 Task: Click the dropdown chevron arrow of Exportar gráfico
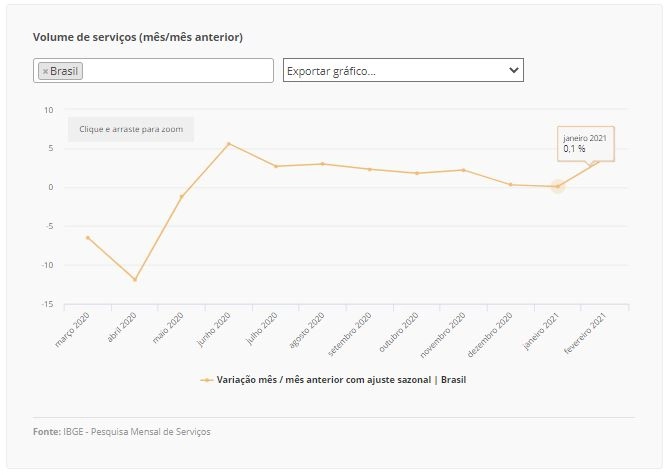pos(514,70)
